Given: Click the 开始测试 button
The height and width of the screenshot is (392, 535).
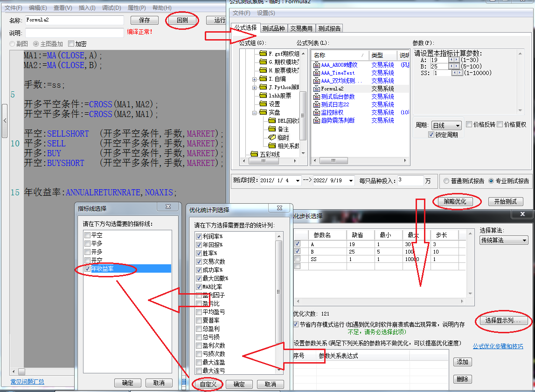Looking at the screenshot, I should pos(506,201).
